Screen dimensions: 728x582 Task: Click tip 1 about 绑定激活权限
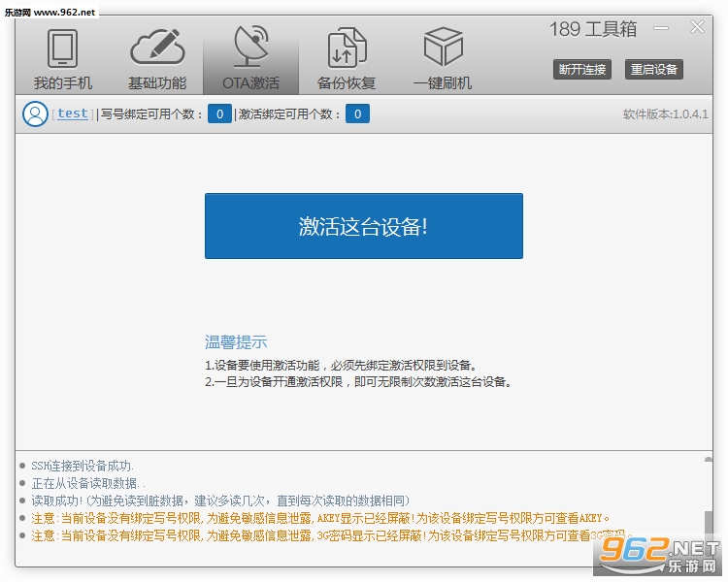pos(342,366)
